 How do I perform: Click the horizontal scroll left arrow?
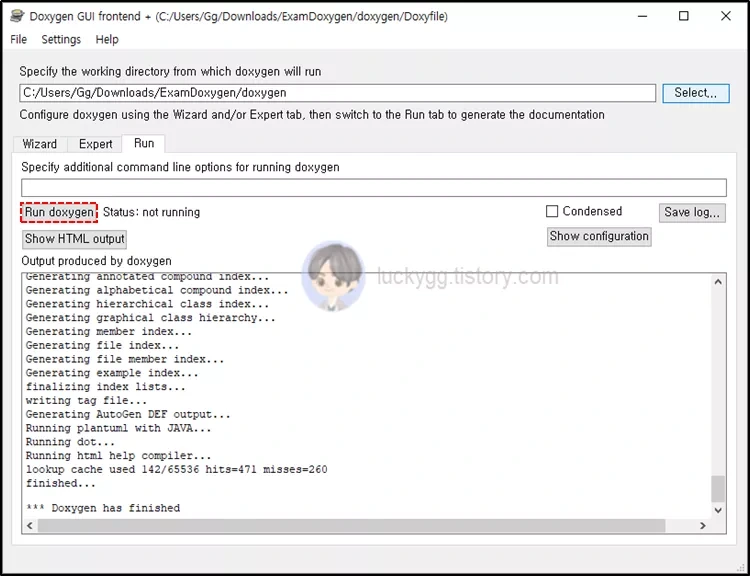click(x=30, y=526)
